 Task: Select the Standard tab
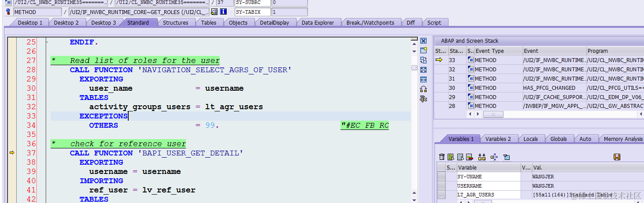[x=138, y=22]
